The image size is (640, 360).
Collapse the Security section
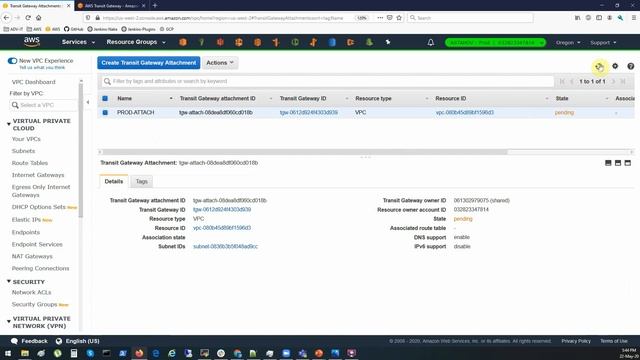point(9,281)
